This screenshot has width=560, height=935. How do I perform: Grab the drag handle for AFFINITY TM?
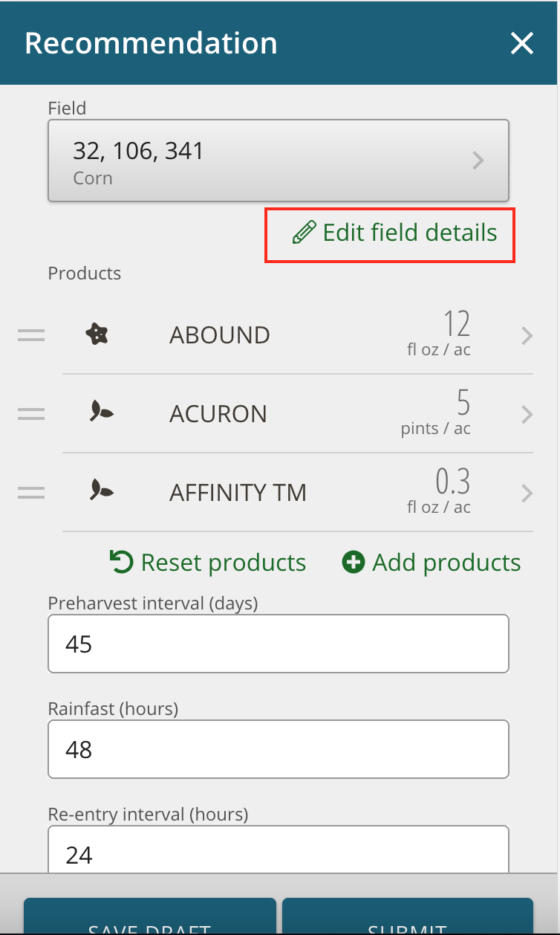click(31, 493)
